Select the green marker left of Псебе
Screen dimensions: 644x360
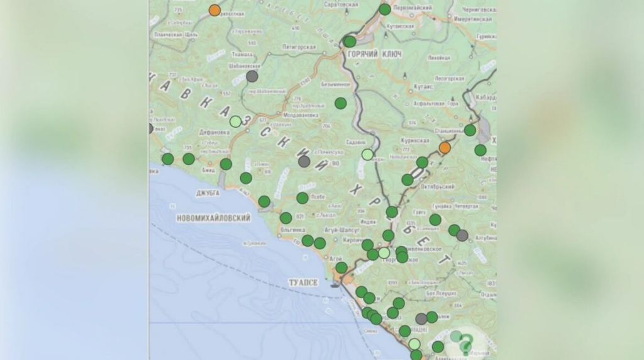tap(303, 198)
